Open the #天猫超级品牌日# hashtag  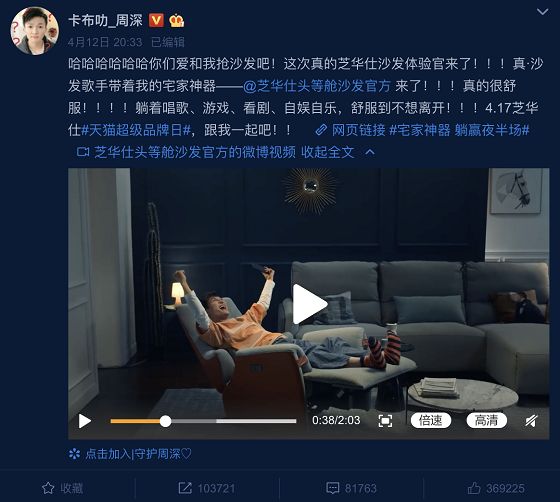136,130
